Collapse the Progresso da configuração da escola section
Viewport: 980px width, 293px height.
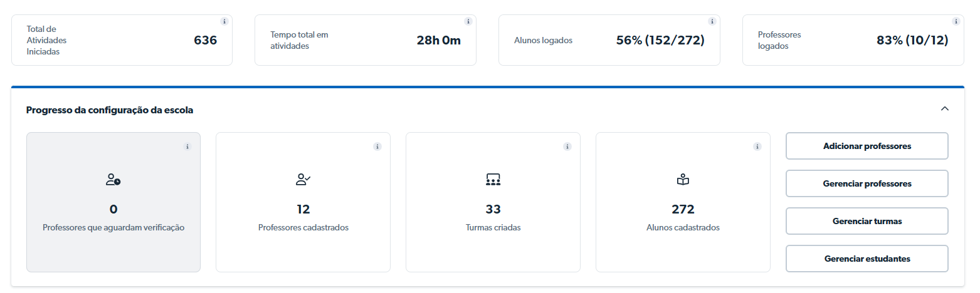(945, 109)
